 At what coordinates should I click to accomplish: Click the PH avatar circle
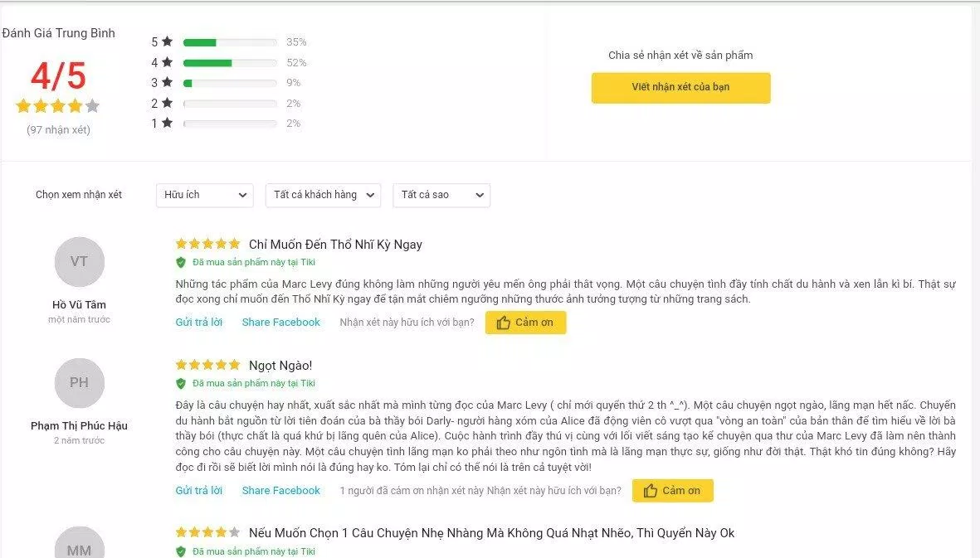tap(79, 383)
